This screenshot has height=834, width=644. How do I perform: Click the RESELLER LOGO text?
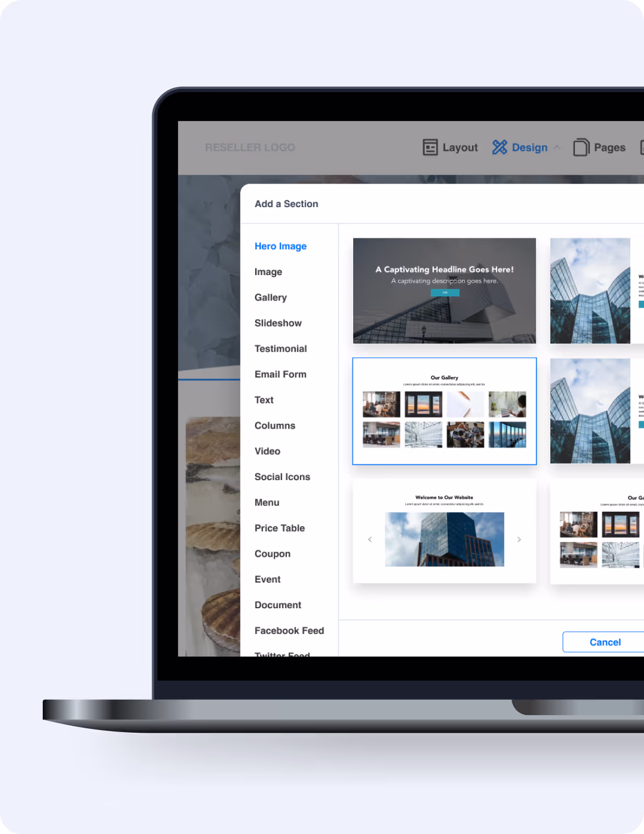pyautogui.click(x=250, y=147)
